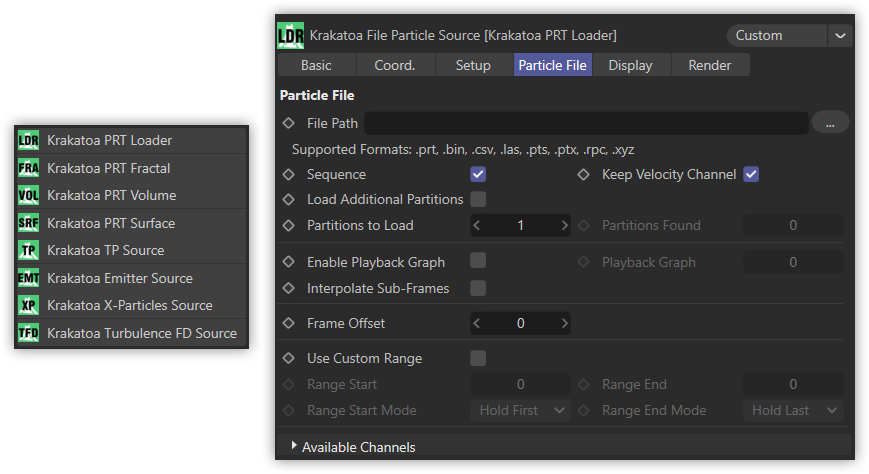Click the VOL icon for Krakatoa PRT Volume
This screenshot has width=869, height=474.
[x=28, y=195]
